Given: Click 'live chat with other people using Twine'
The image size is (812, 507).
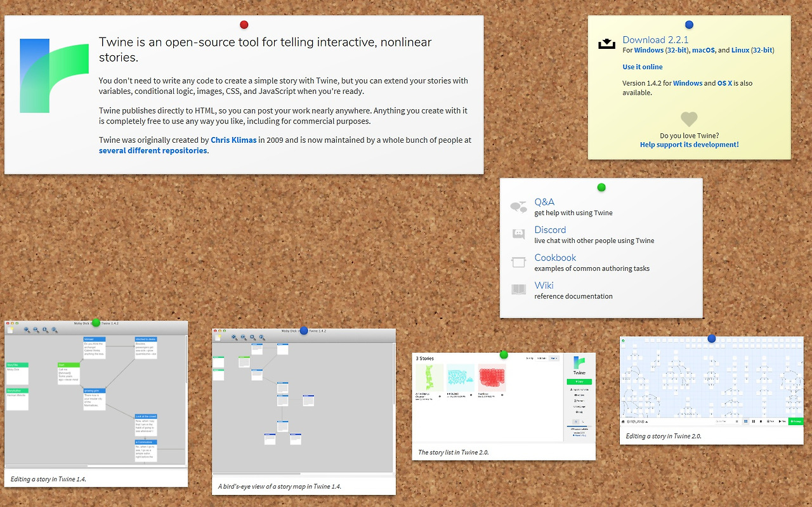Looking at the screenshot, I should 594,241.
